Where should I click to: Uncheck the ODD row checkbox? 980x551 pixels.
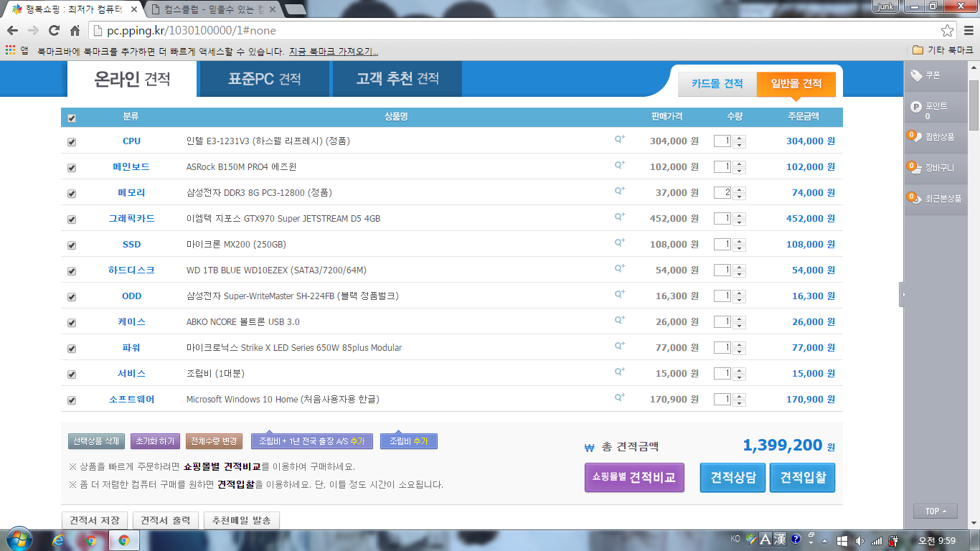pyautogui.click(x=71, y=297)
